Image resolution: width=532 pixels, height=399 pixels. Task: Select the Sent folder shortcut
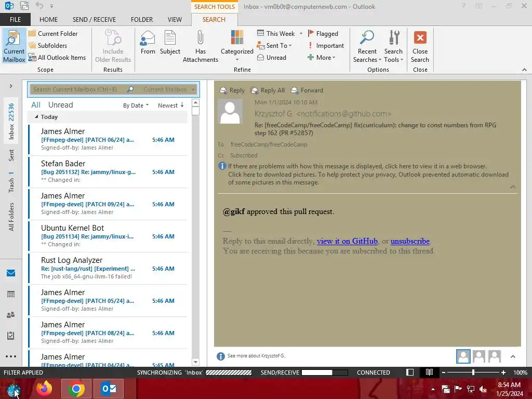coord(11,155)
